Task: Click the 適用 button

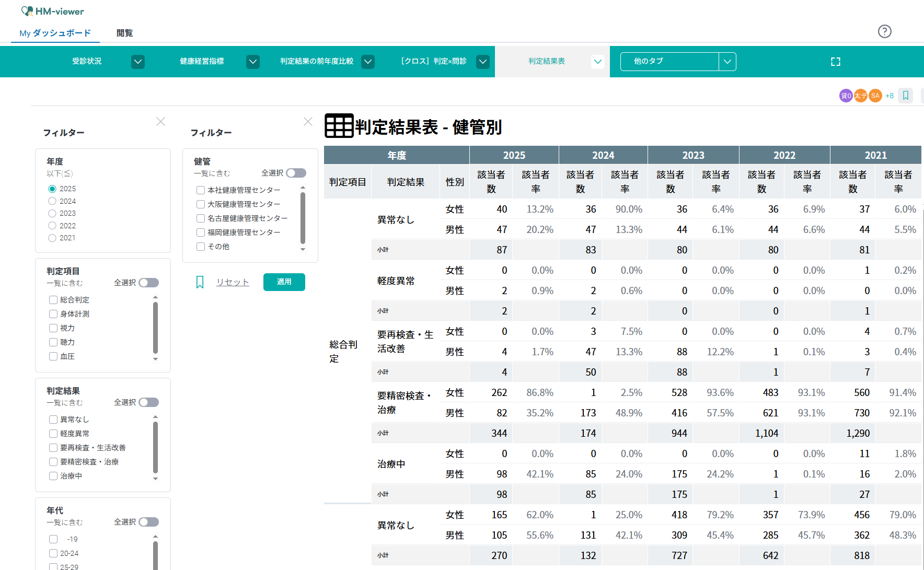Action: click(x=284, y=282)
